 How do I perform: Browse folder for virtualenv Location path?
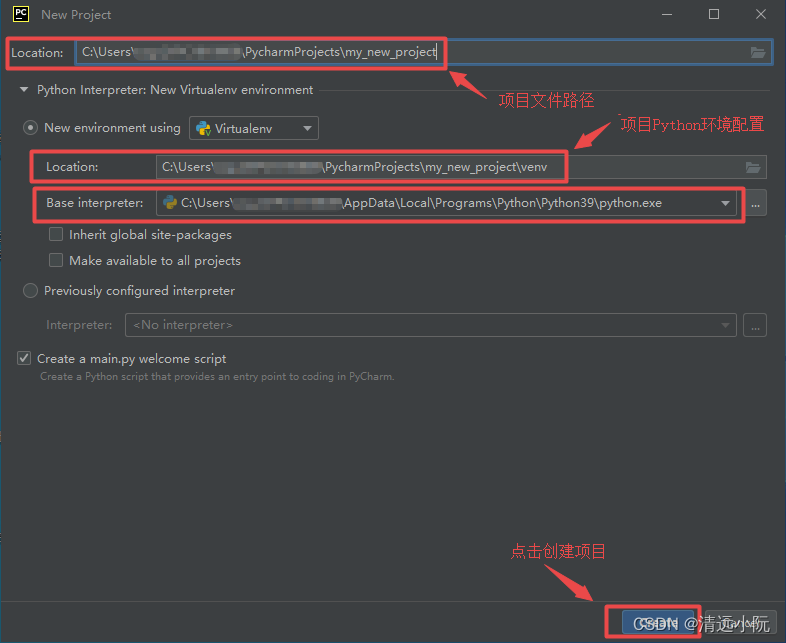click(752, 167)
